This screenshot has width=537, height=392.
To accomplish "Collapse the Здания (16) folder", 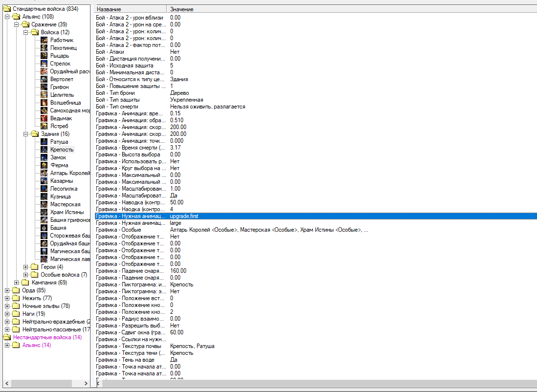I will click(25, 134).
